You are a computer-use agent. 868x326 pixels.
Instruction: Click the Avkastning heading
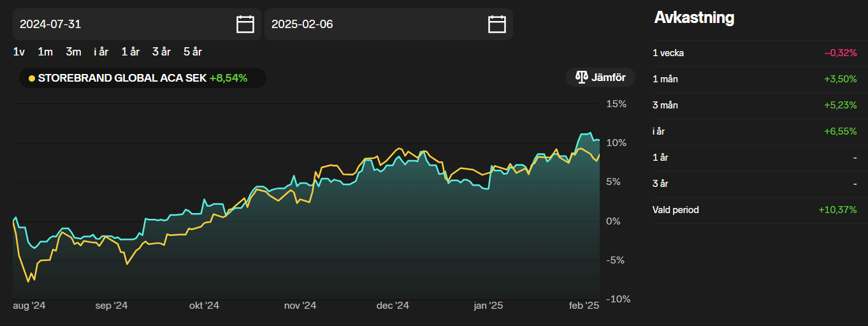[x=694, y=18]
